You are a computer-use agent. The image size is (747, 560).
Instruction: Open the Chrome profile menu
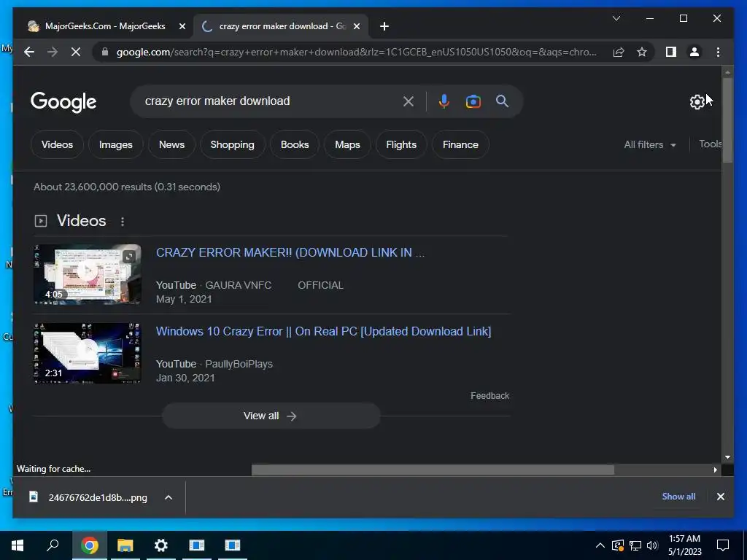[x=694, y=52]
